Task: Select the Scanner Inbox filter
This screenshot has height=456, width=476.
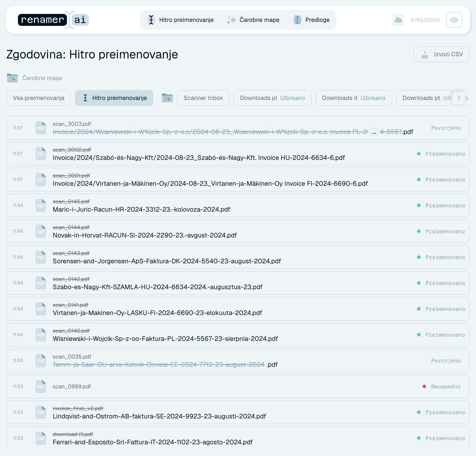Action: 203,98
